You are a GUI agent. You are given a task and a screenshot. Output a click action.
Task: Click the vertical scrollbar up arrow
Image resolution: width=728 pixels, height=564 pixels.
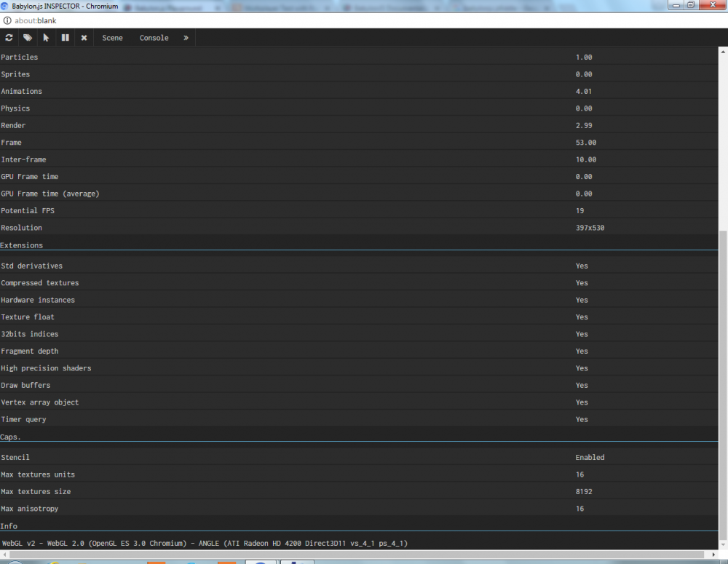[x=723, y=52]
